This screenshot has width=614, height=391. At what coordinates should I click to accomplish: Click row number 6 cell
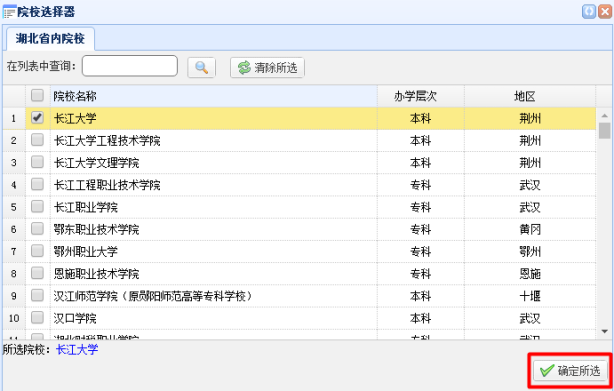click(x=14, y=229)
